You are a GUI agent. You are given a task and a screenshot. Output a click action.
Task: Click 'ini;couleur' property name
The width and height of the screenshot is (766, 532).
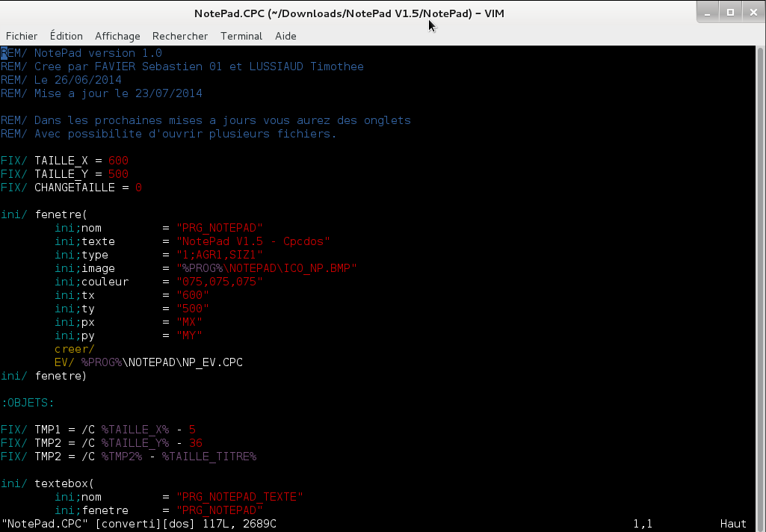(91, 282)
